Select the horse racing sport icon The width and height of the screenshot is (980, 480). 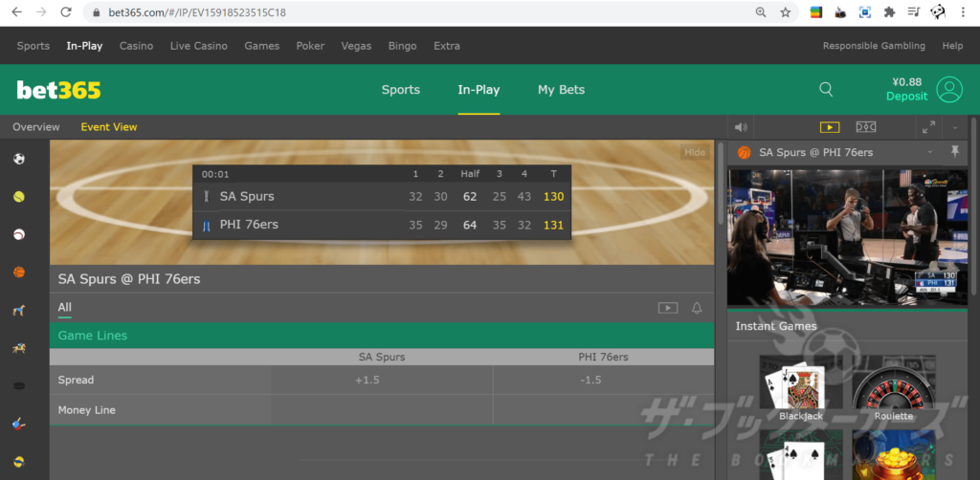[19, 349]
